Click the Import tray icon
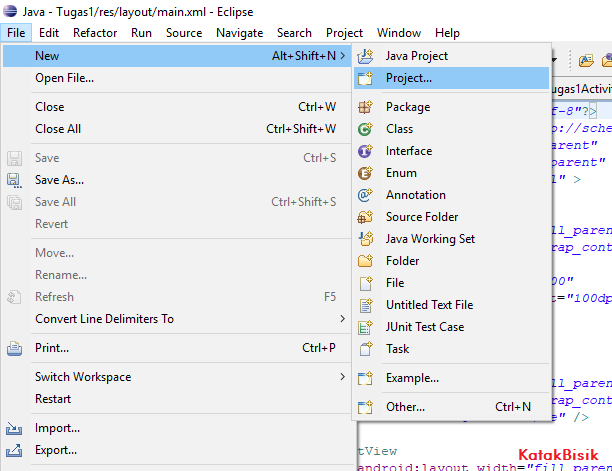 (14, 428)
